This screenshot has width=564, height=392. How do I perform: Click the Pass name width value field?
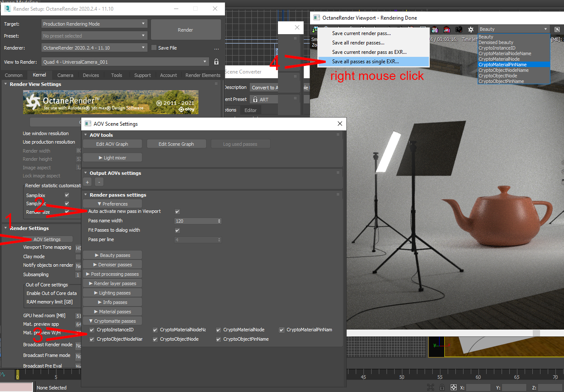[196, 221]
